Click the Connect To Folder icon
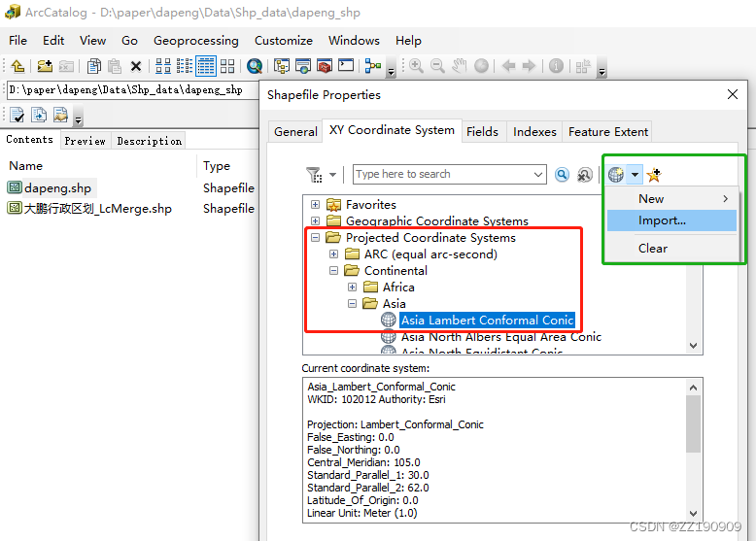Viewport: 756px width, 541px height. click(45, 66)
